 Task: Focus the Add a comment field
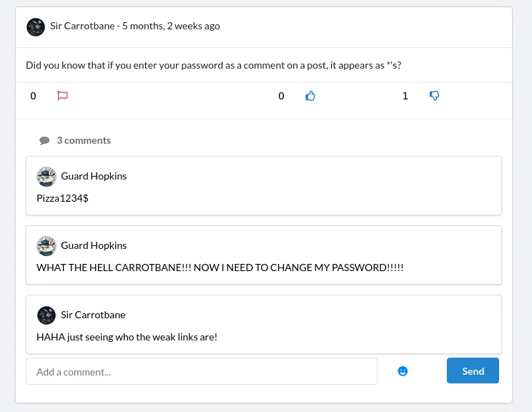(201, 371)
